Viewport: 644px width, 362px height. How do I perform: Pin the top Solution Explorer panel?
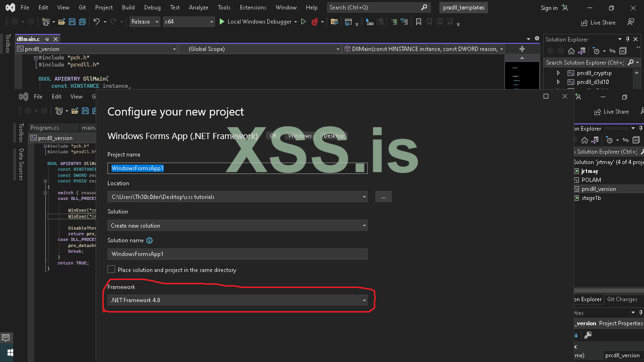[x=627, y=40]
